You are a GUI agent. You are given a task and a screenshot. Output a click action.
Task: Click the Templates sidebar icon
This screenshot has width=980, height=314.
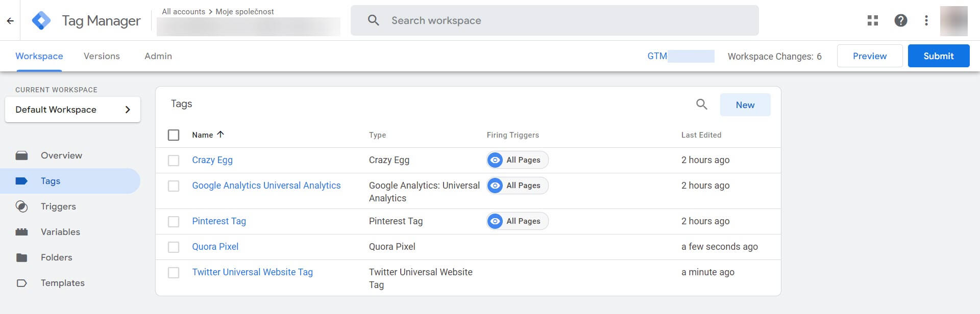click(22, 283)
